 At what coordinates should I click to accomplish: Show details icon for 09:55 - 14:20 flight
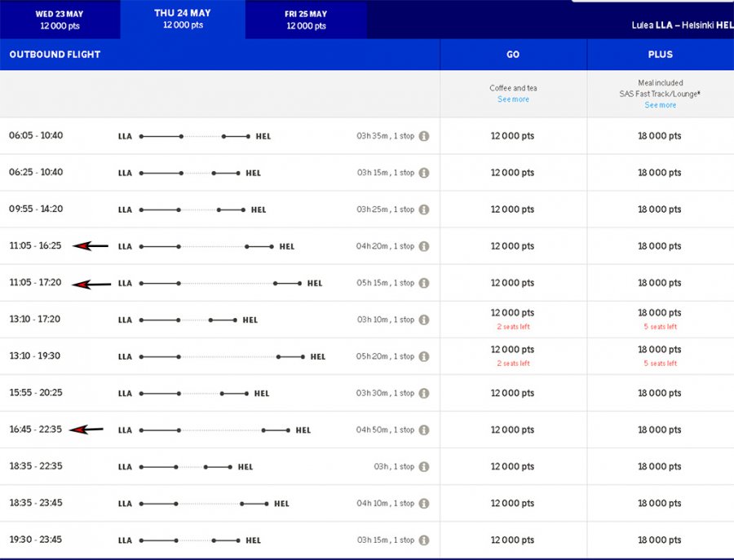point(424,209)
